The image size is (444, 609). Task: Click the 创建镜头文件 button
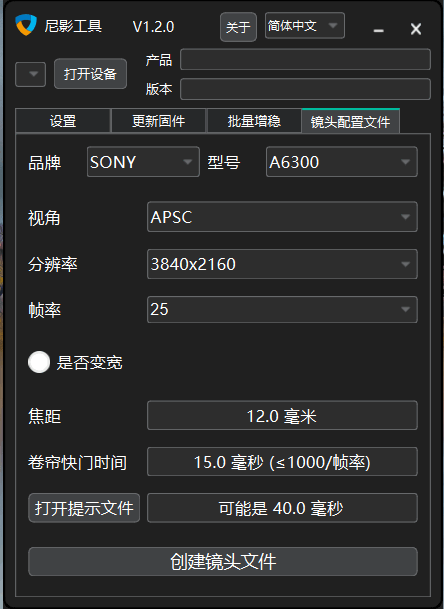[x=223, y=562]
